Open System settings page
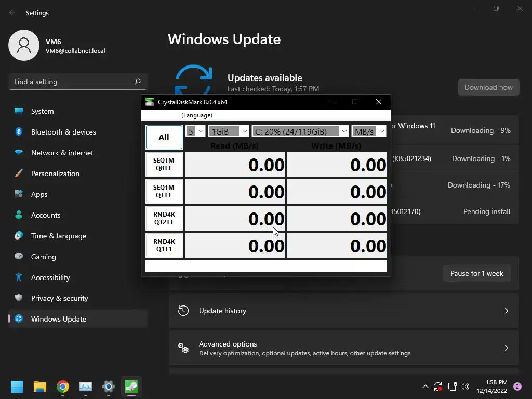532x399 pixels. pos(78,111)
